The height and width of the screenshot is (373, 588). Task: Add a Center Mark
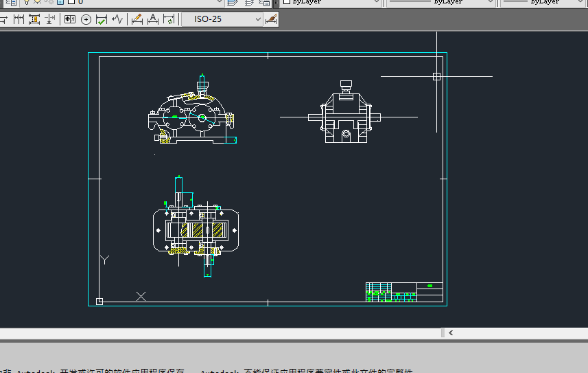(86, 19)
